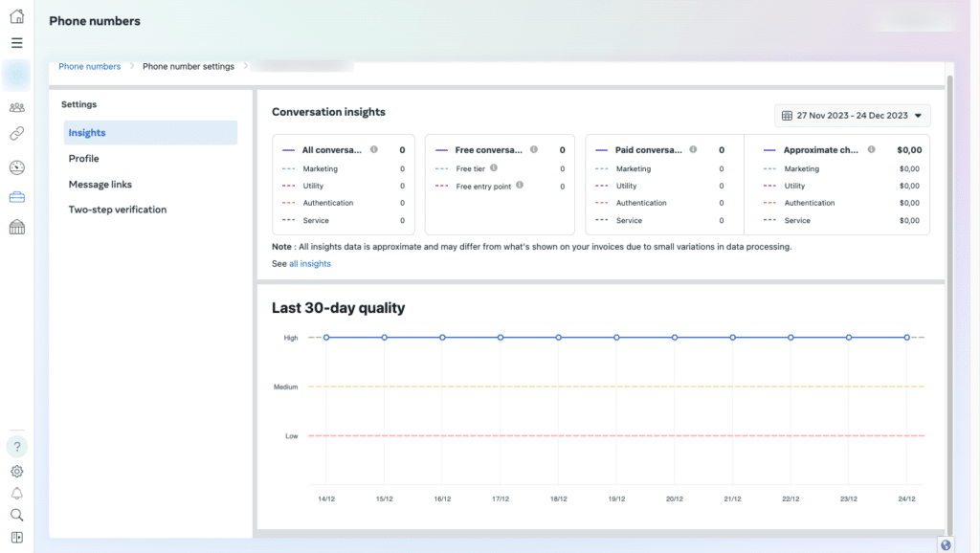This screenshot has height=553, width=980.
Task: Click the search magnifier icon in sidebar
Action: pyautogui.click(x=17, y=515)
